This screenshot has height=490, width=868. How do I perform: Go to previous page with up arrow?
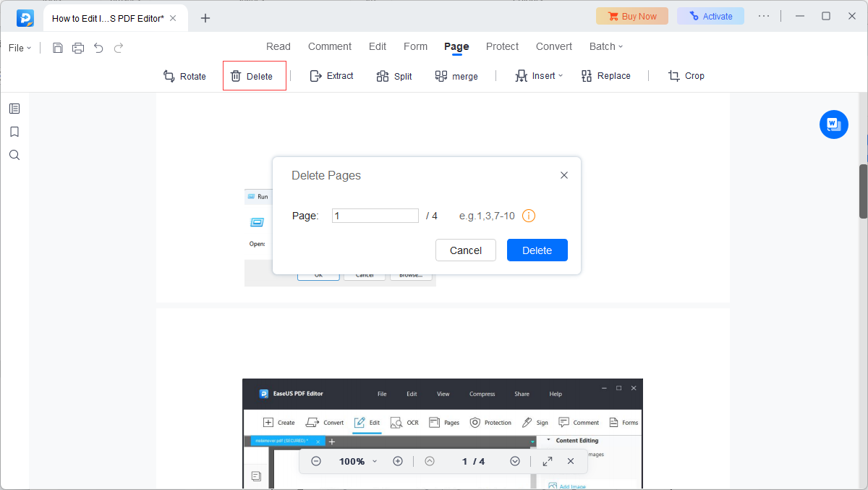430,461
